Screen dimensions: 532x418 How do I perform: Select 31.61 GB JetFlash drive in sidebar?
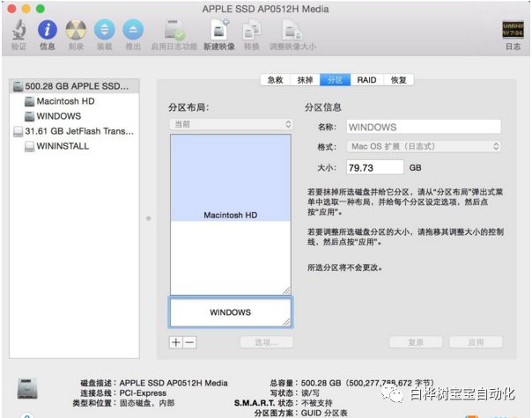click(75, 131)
